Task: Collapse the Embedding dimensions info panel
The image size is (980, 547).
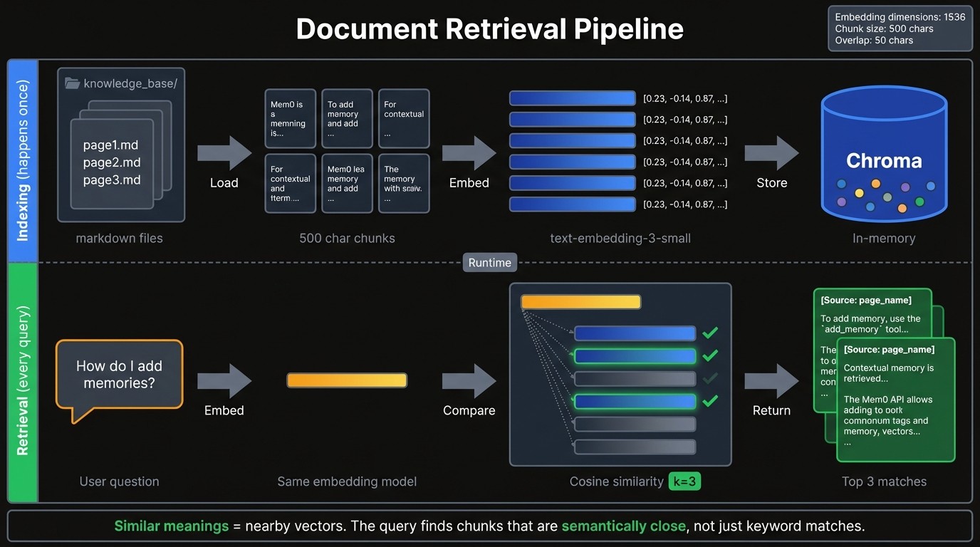Action: click(x=900, y=28)
